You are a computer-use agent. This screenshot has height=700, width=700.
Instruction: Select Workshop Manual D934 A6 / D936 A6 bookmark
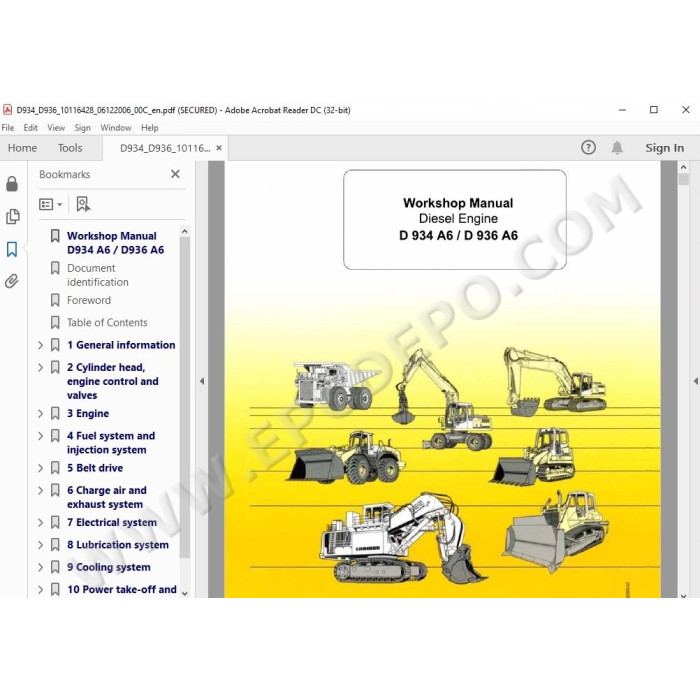pos(116,243)
